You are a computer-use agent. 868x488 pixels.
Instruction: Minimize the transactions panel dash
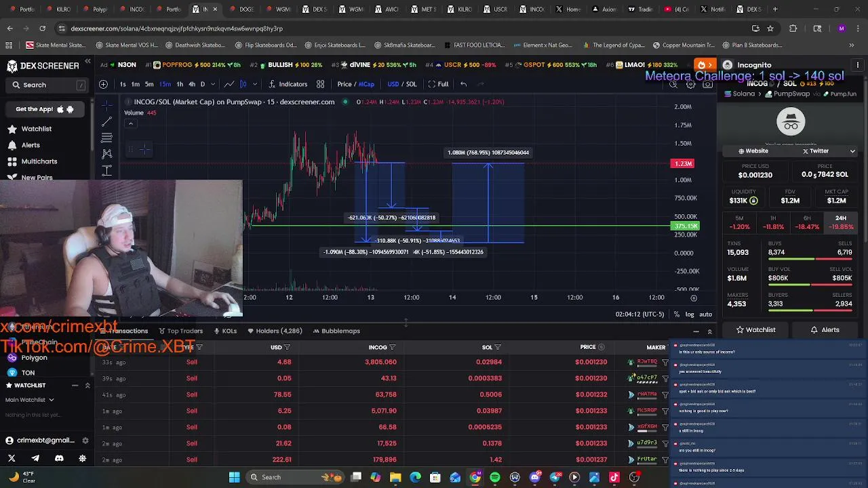point(696,331)
